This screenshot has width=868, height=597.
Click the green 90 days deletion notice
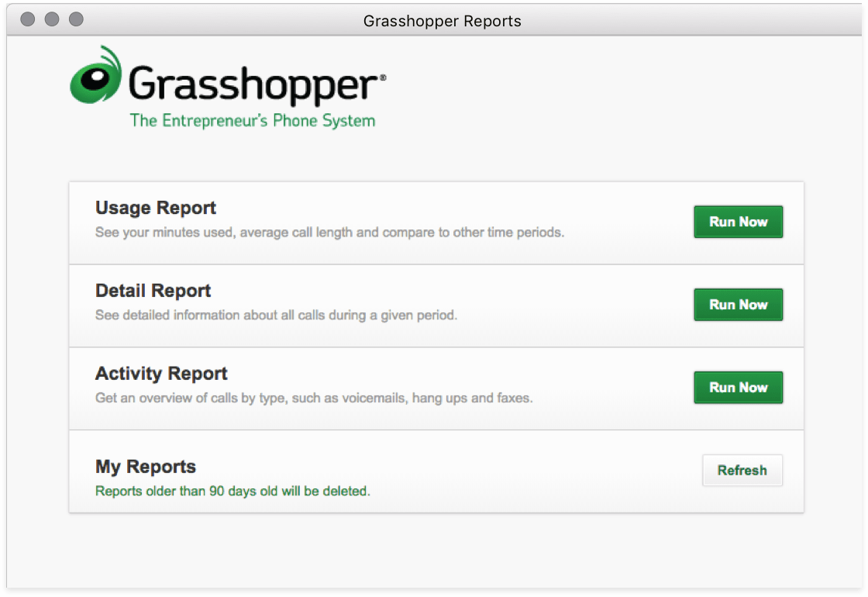tap(232, 491)
